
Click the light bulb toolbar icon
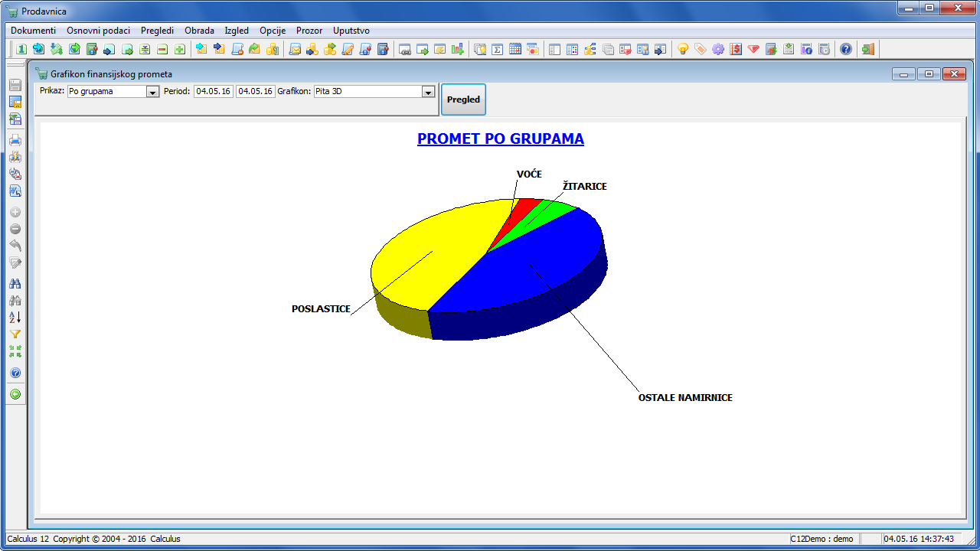coord(683,49)
